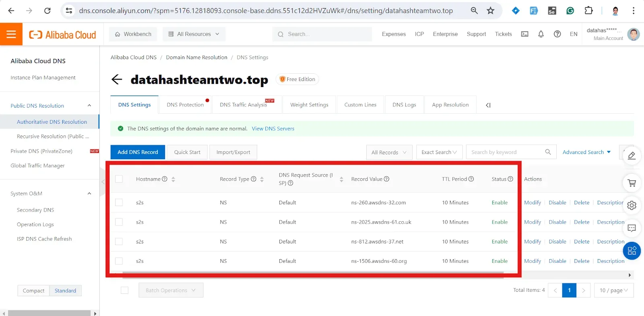Click the Alibaba Cloud logo
This screenshot has height=316, width=644.
[62, 35]
